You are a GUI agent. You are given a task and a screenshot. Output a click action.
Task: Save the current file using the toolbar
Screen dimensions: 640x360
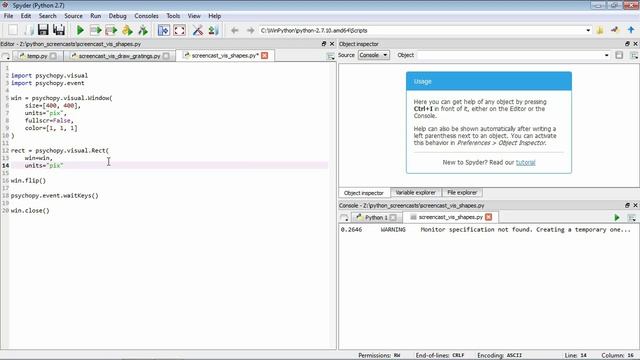pos(43,30)
